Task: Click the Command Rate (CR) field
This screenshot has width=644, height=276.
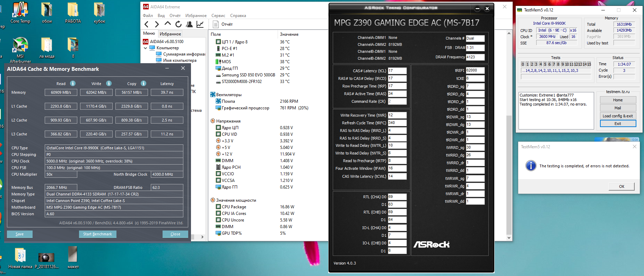Action: click(397, 101)
